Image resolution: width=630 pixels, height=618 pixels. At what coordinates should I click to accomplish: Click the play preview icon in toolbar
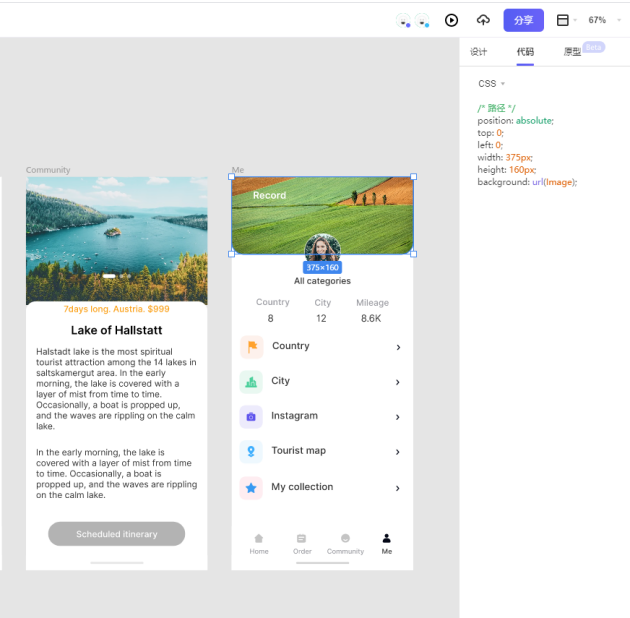[452, 20]
